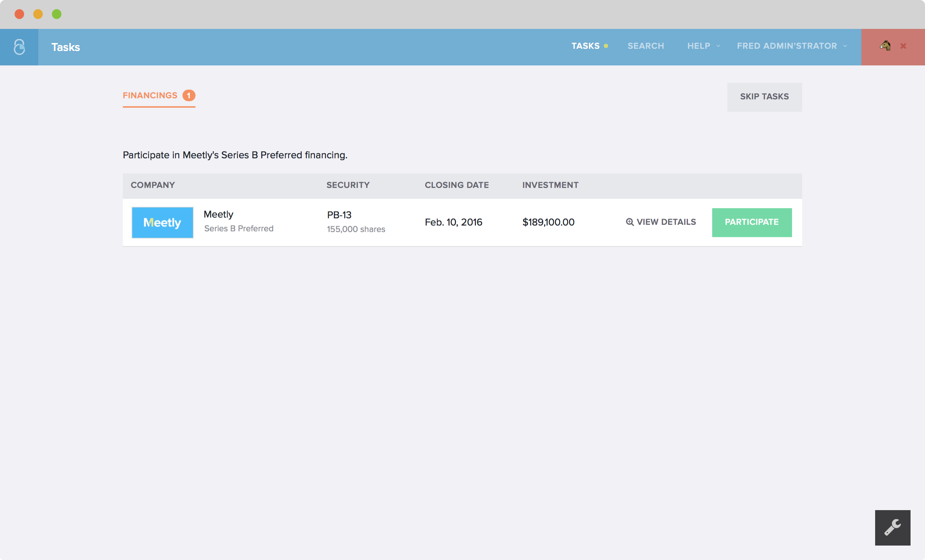Click the Meetly company logo thumbnail
Viewport: 925px width, 560px height.
[162, 223]
